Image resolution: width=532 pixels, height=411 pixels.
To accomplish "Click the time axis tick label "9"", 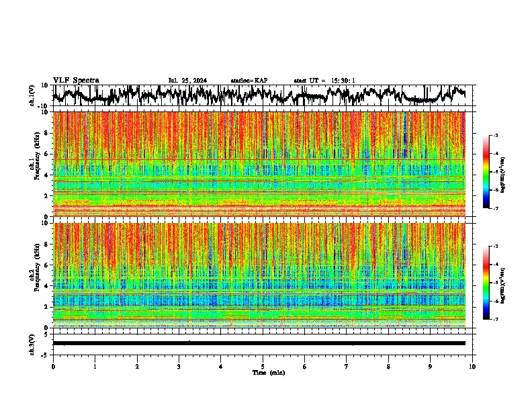I will click(430, 367).
